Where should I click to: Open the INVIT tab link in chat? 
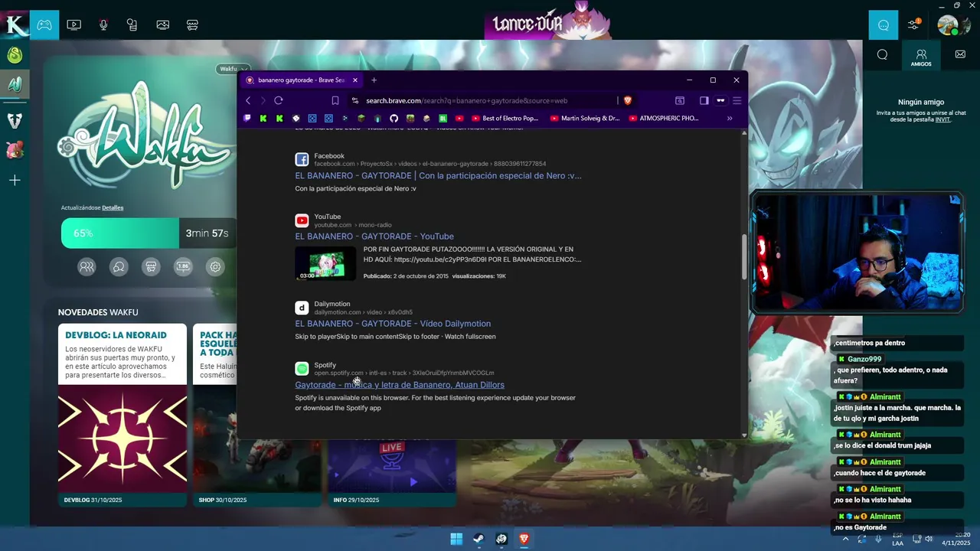(942, 120)
